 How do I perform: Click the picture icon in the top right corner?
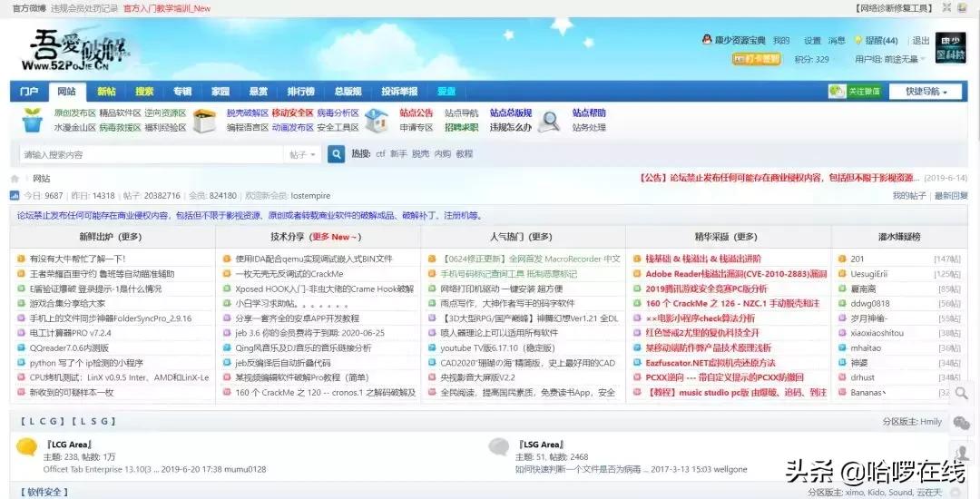(x=964, y=7)
